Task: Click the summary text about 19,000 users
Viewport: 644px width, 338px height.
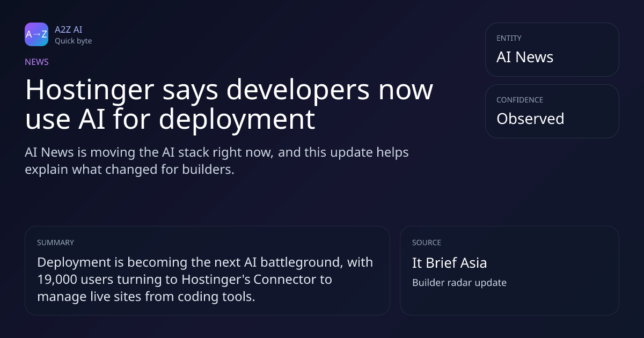Action: [x=205, y=280]
